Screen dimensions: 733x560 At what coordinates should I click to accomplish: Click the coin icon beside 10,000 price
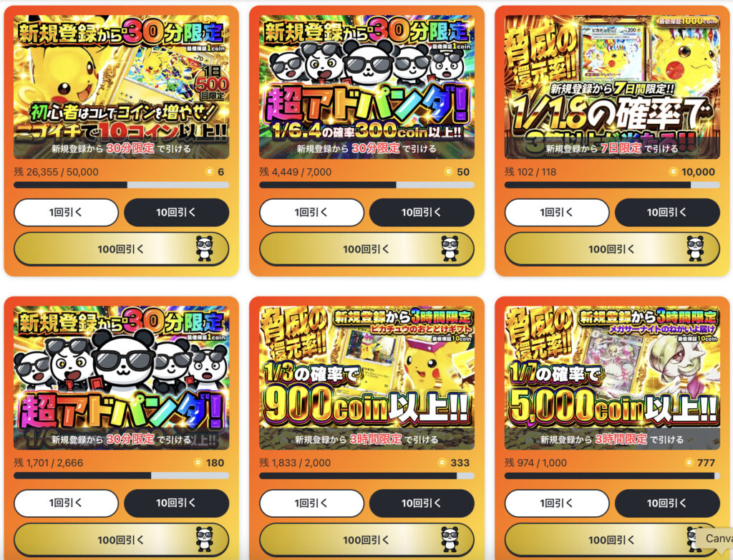pyautogui.click(x=673, y=172)
